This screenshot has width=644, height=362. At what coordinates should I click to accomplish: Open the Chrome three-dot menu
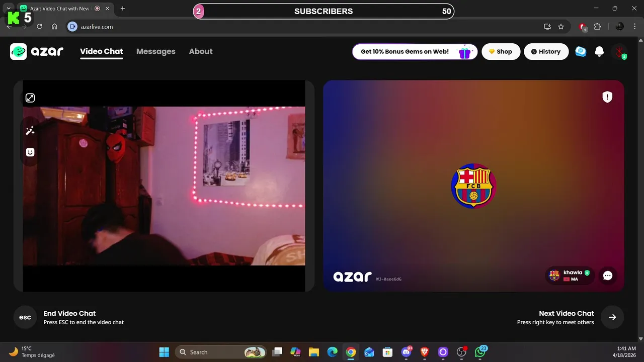(635, 27)
